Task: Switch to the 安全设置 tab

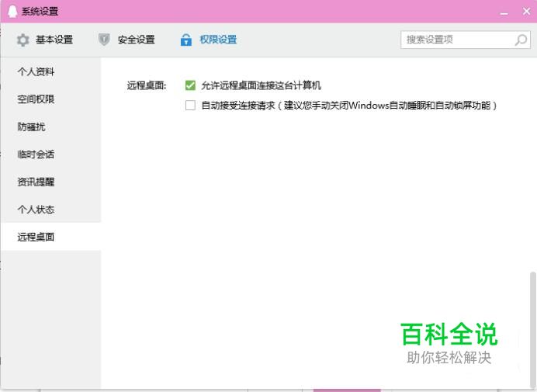Action: point(126,40)
